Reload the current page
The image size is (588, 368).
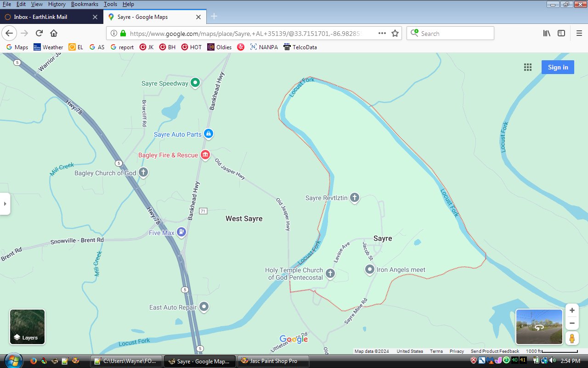click(39, 33)
